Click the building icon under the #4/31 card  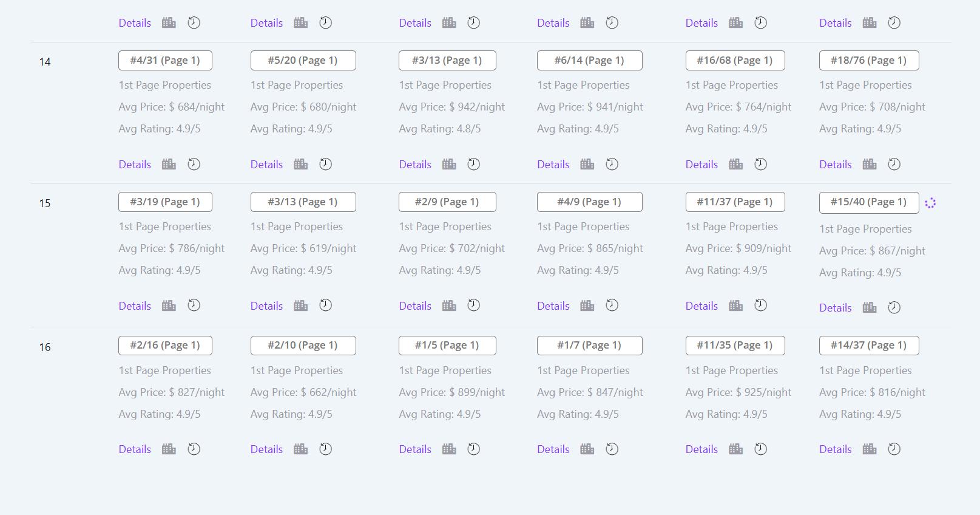[x=169, y=164]
